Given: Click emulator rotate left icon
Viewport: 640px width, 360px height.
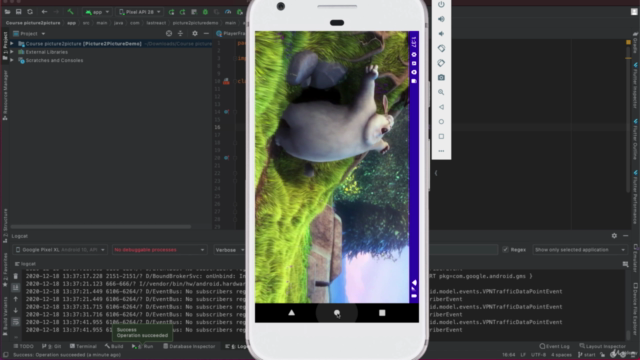Looking at the screenshot, I should coord(441,48).
